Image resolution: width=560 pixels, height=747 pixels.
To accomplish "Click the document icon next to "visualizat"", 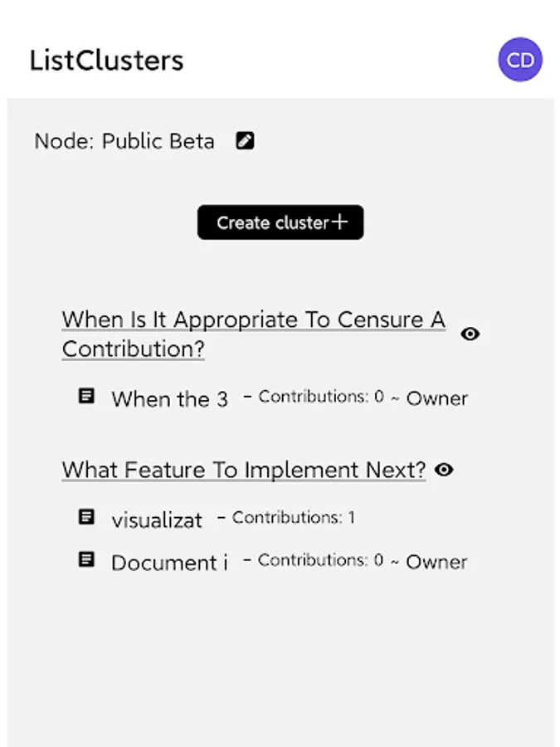I will click(x=86, y=517).
